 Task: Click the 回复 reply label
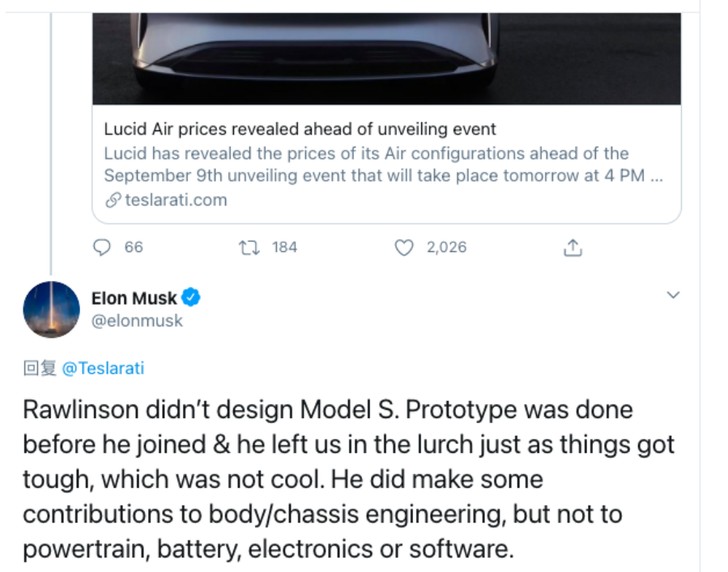point(40,368)
